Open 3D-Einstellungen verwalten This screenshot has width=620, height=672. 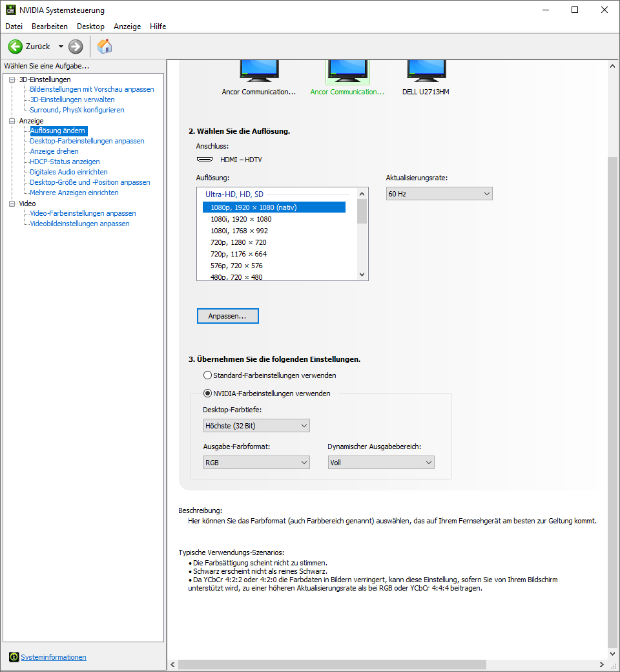(x=72, y=100)
